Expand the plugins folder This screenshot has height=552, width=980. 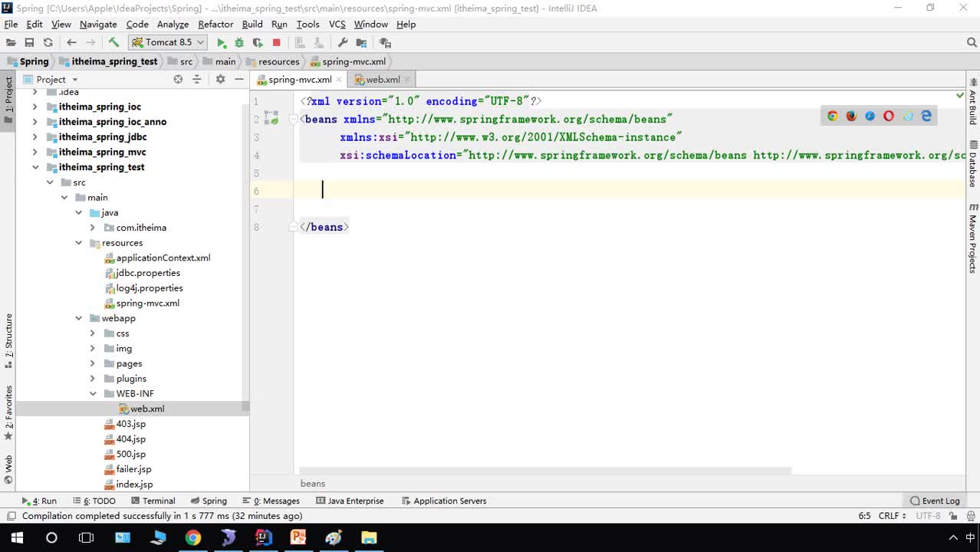pyautogui.click(x=93, y=379)
